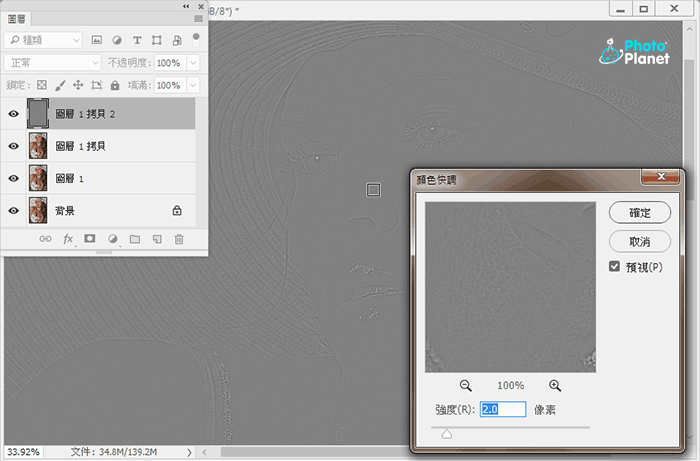Delete layer trash icon
This screenshot has height=461, width=700.
(x=179, y=239)
